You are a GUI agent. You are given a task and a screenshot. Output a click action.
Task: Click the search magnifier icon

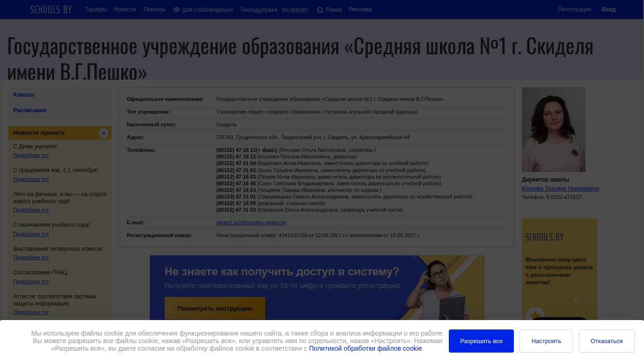[x=320, y=10]
